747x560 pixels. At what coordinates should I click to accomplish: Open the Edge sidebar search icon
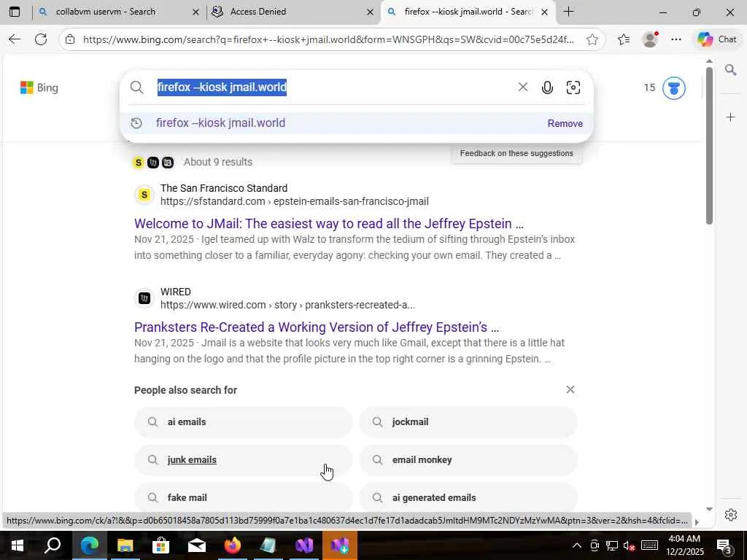[730, 71]
